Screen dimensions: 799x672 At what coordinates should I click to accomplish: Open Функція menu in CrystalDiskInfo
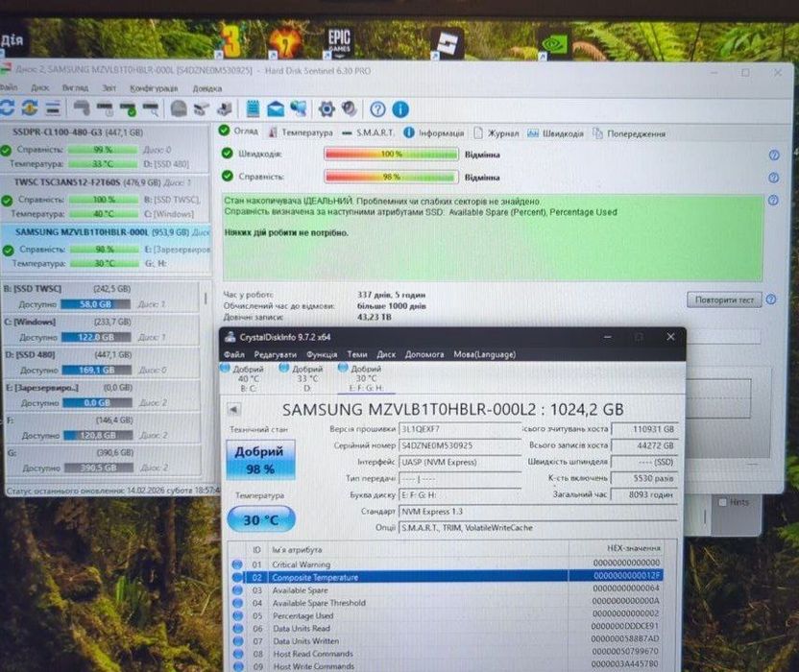(x=322, y=354)
